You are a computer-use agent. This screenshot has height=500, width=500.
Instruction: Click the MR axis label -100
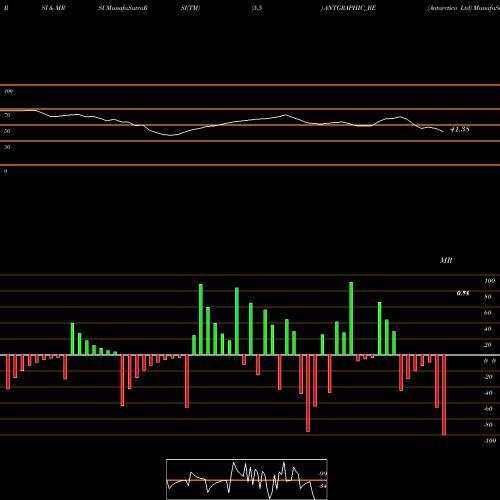tap(490, 441)
